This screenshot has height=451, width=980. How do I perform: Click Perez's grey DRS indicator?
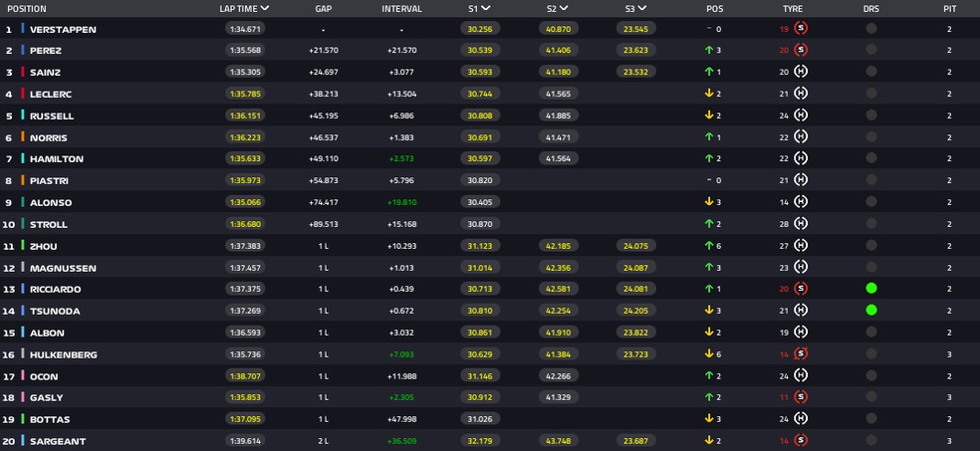coord(871,50)
